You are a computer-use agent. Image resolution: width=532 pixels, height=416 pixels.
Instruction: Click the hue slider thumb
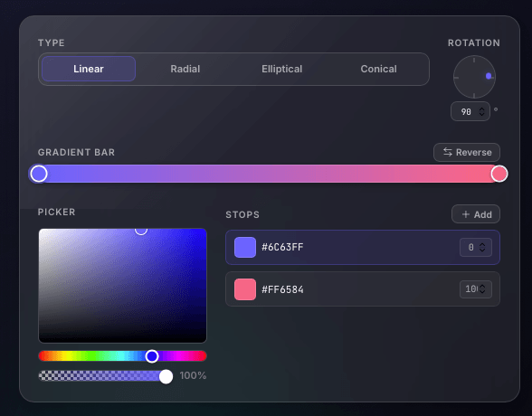(152, 356)
